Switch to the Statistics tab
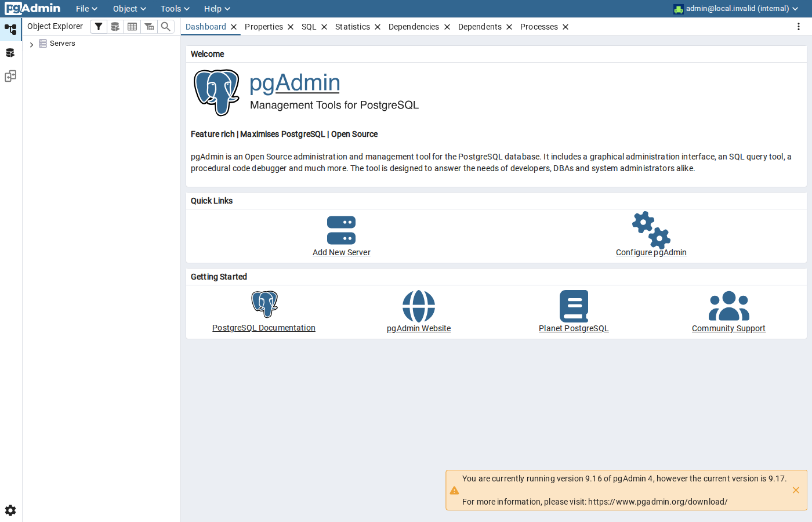 [x=353, y=27]
